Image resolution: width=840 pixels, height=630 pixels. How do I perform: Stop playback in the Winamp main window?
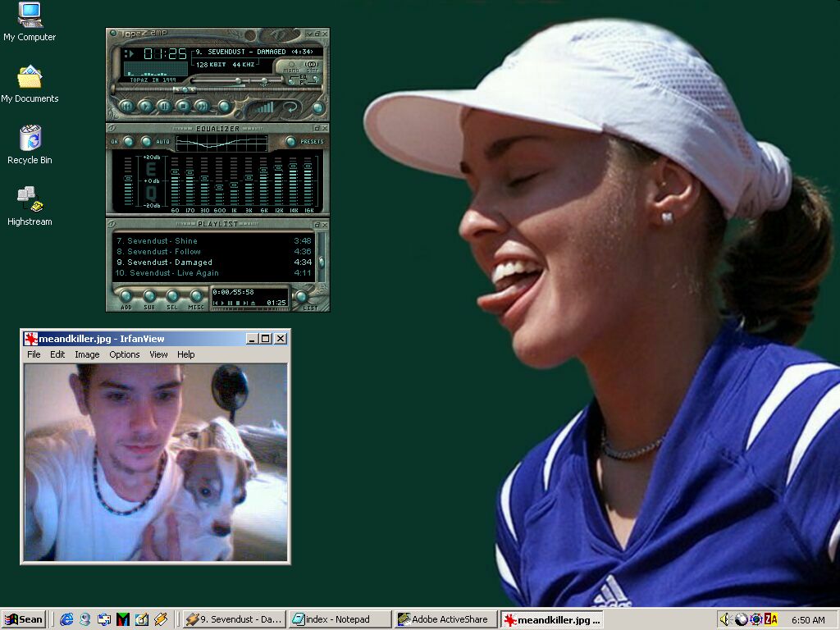point(183,106)
